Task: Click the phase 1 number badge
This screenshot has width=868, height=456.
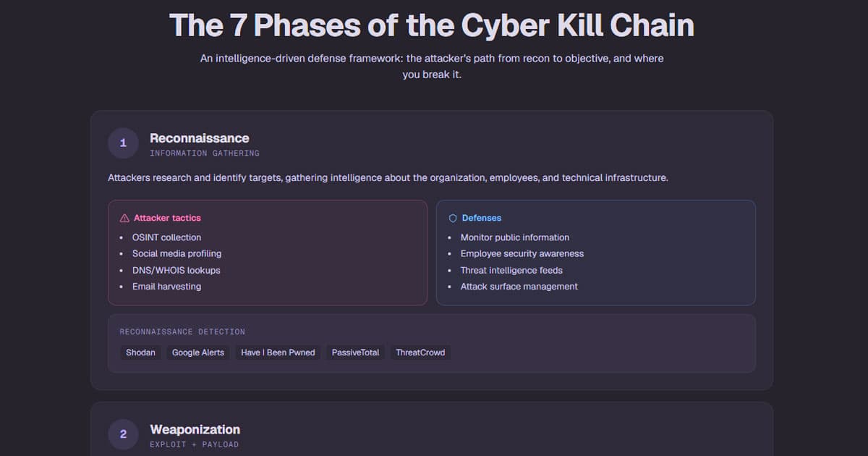Action: coord(123,143)
